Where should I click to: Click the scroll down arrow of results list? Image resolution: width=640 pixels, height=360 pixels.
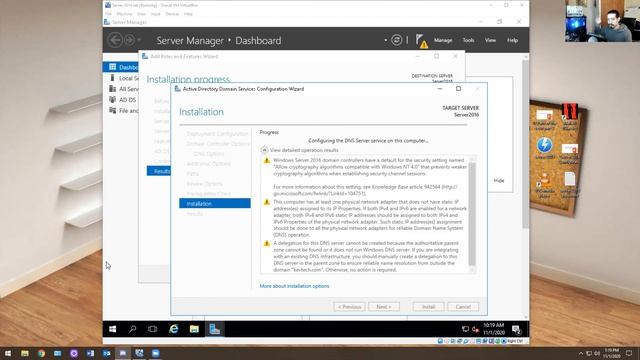point(472,270)
